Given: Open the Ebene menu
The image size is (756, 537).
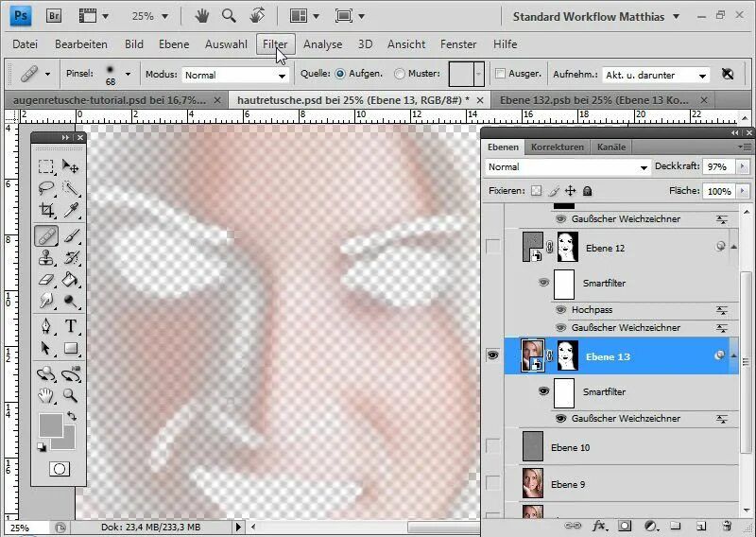Looking at the screenshot, I should (174, 43).
